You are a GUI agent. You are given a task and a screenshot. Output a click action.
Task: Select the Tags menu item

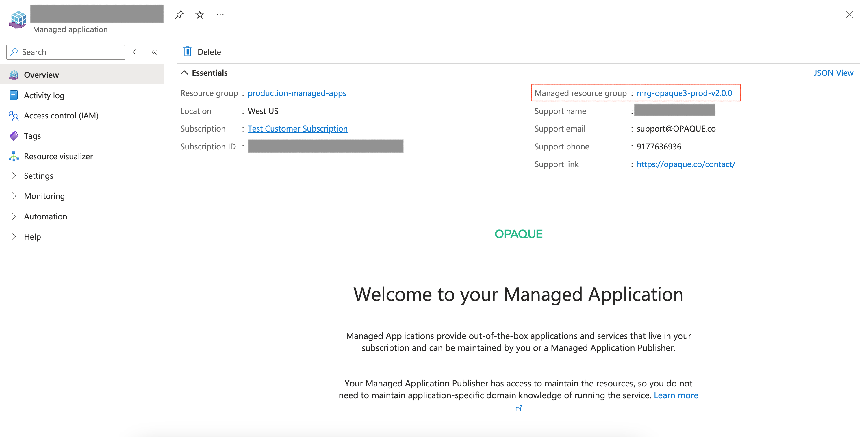coord(32,136)
